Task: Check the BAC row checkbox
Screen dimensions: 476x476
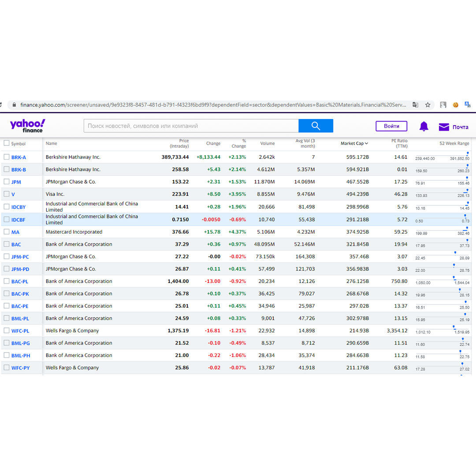Action: (x=6, y=244)
